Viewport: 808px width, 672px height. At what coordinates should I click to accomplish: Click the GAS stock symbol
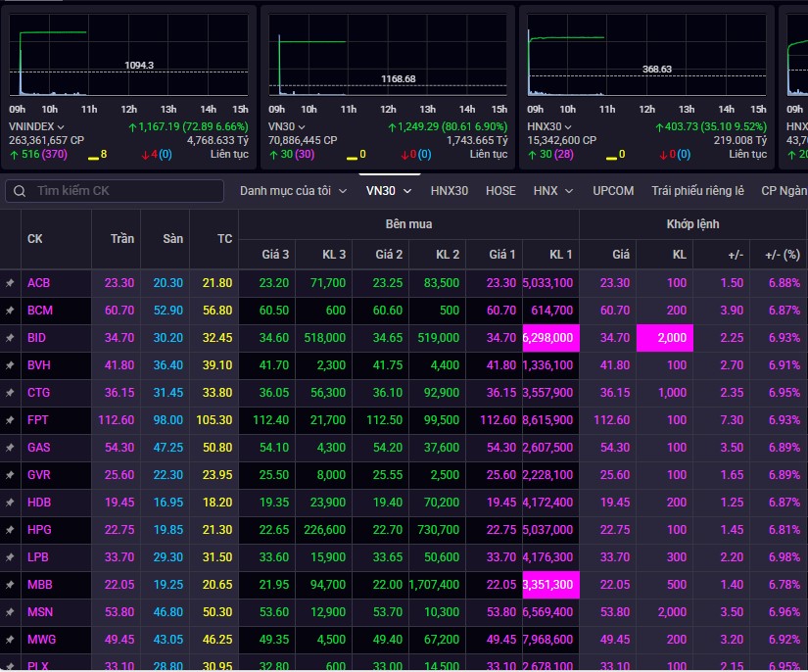click(39, 448)
